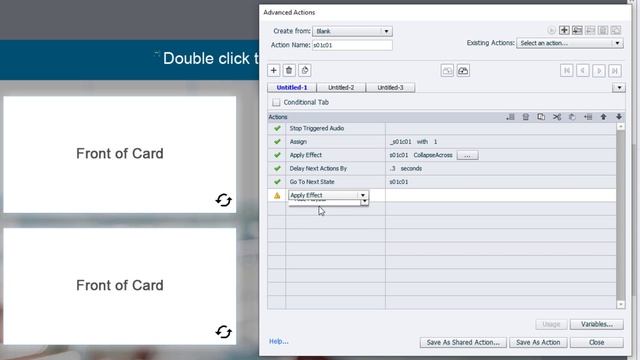Click the warning icon on incomplete action row
This screenshot has width=640, height=360.
click(277, 196)
